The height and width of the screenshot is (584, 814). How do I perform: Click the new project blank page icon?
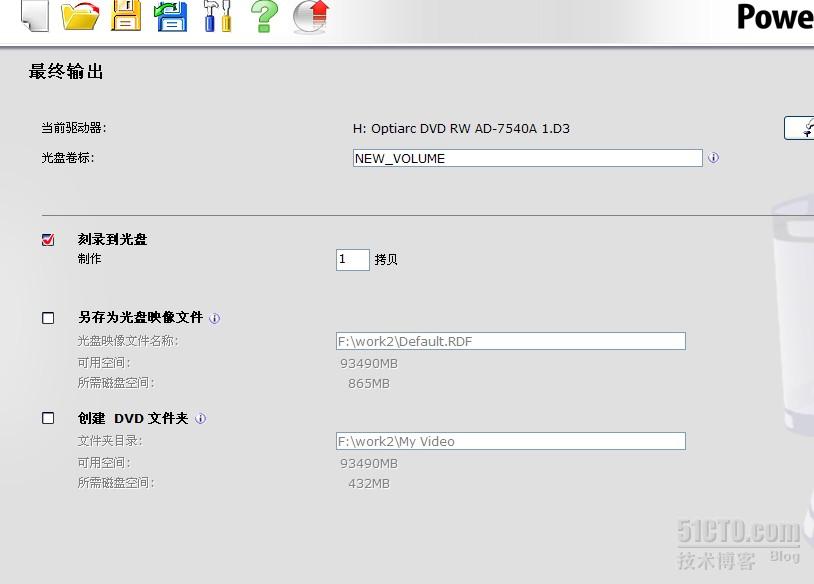pos(35,16)
